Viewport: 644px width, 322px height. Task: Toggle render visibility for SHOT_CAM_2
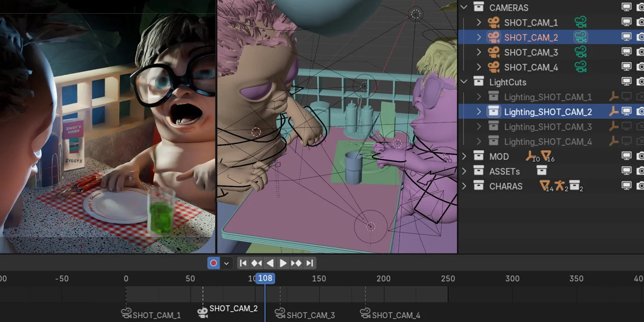tap(640, 37)
